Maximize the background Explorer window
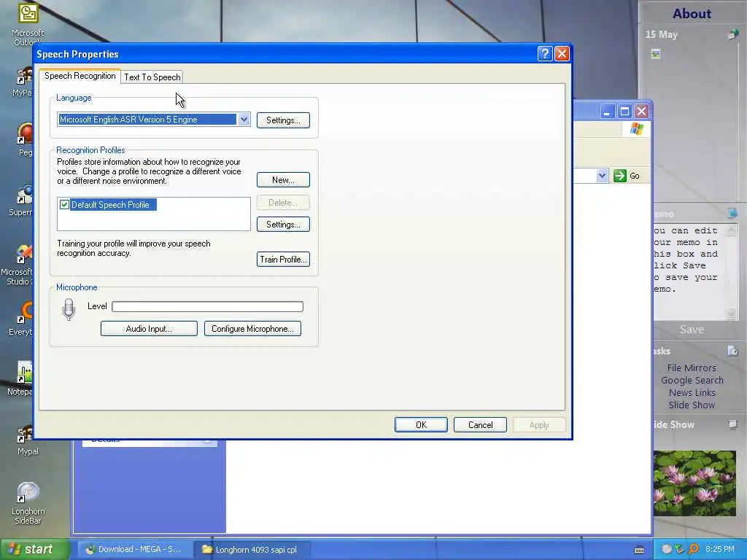This screenshot has height=560, width=747. point(624,112)
